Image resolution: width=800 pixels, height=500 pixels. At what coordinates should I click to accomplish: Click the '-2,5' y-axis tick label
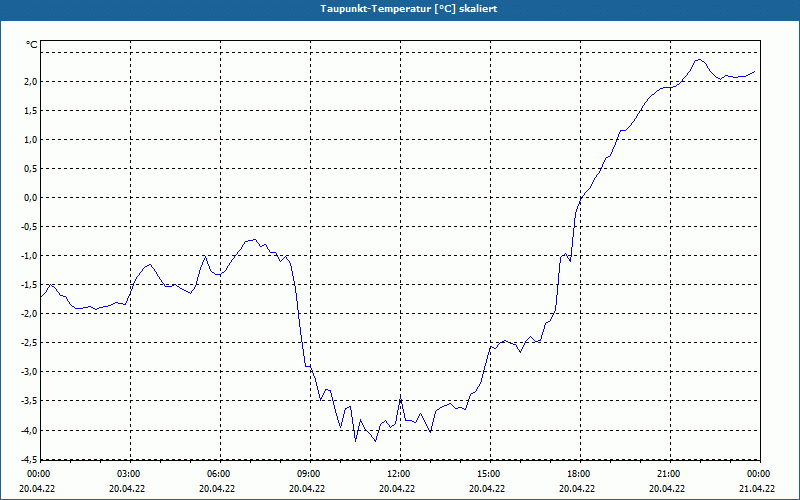[27, 343]
